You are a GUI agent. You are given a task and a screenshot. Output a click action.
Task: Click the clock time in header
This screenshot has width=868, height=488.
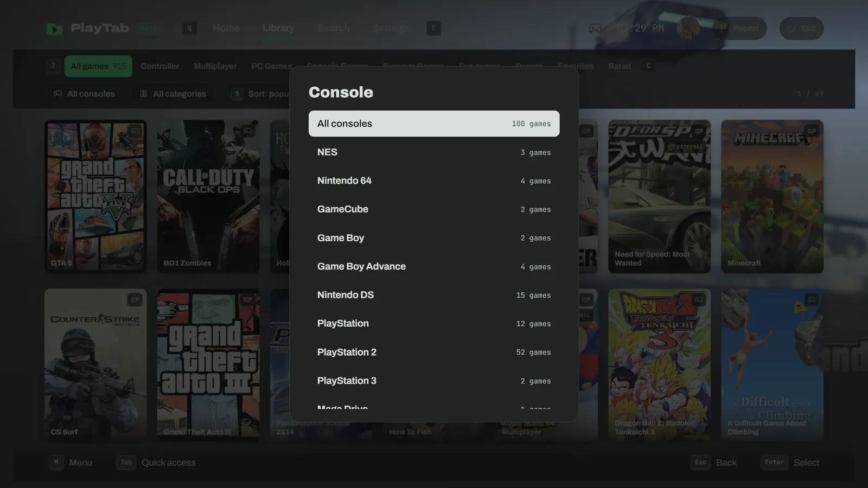(640, 28)
